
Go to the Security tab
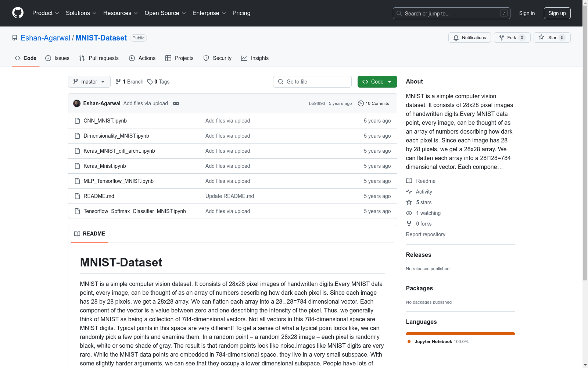218,58
